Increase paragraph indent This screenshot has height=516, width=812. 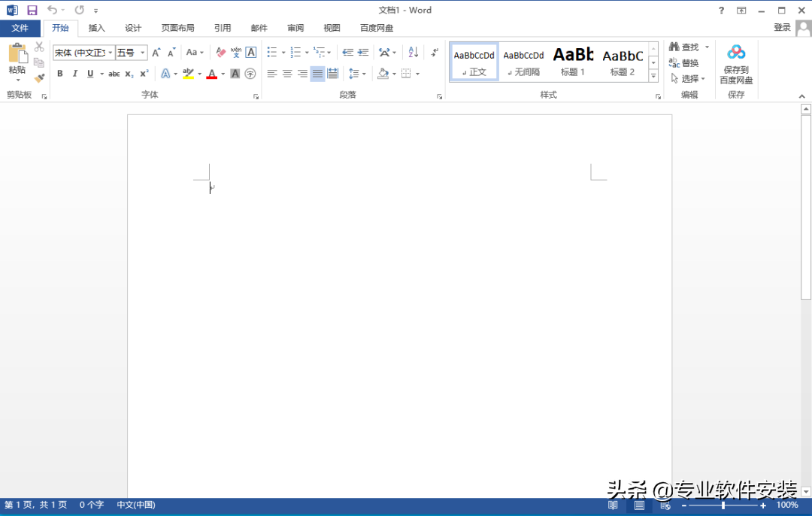tap(364, 53)
